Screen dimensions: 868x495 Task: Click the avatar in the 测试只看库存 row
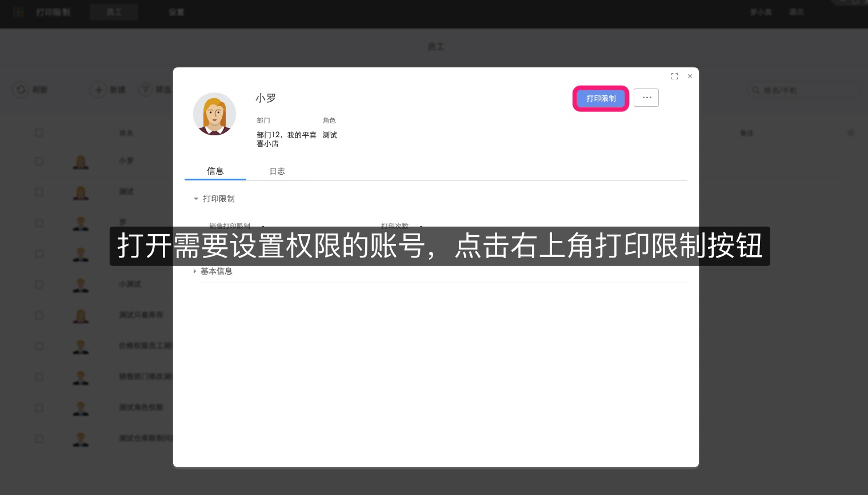[x=81, y=316]
